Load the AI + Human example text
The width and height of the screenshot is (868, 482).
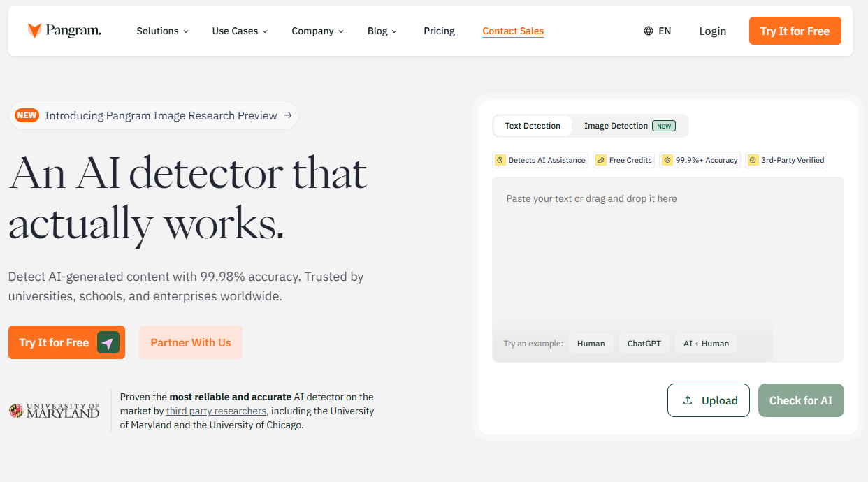pos(706,344)
